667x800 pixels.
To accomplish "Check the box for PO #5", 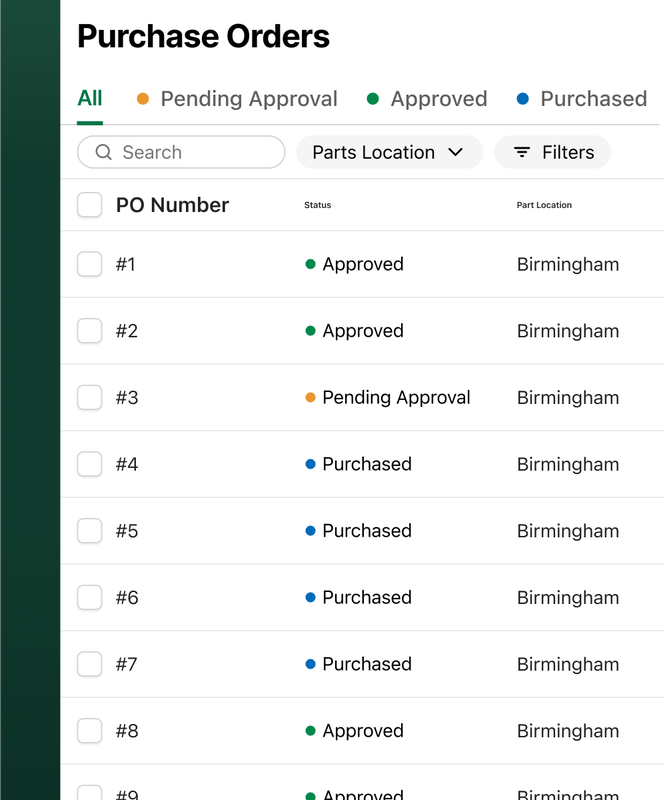I will point(89,531).
